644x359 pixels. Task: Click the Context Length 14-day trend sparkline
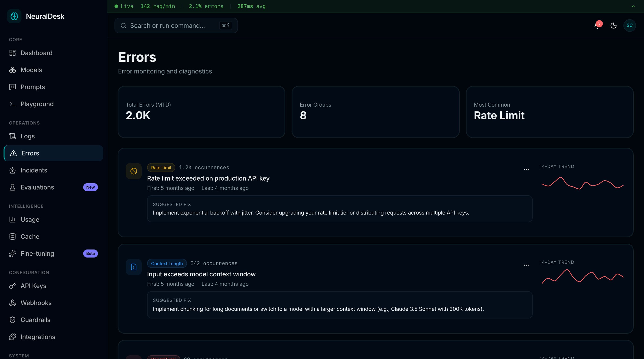[583, 276]
